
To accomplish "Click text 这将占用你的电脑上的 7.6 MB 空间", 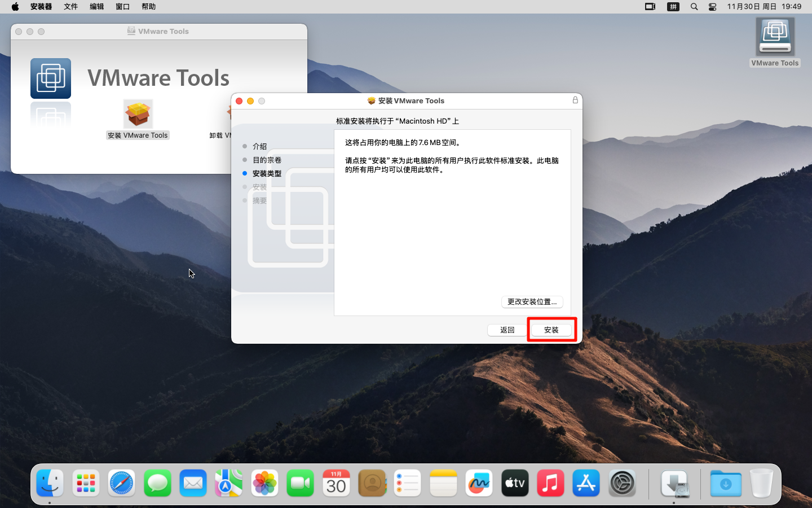I will coord(404,143).
